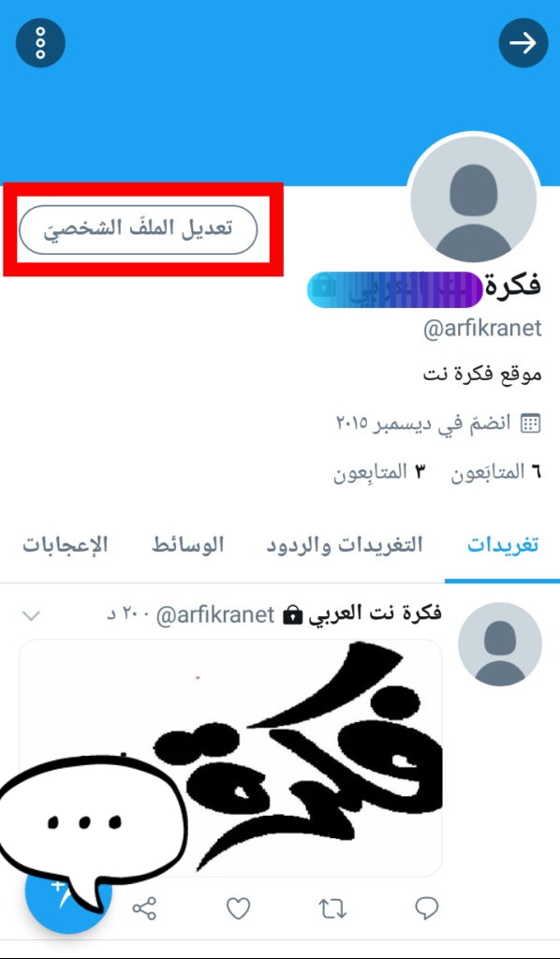Open the three-dot overflow menu
This screenshot has height=959, width=560.
click(40, 43)
